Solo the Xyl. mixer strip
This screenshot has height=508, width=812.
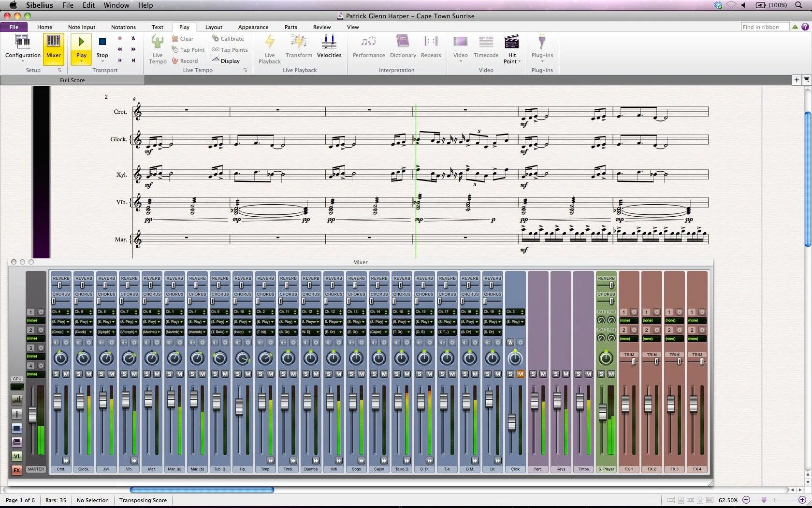click(x=101, y=374)
